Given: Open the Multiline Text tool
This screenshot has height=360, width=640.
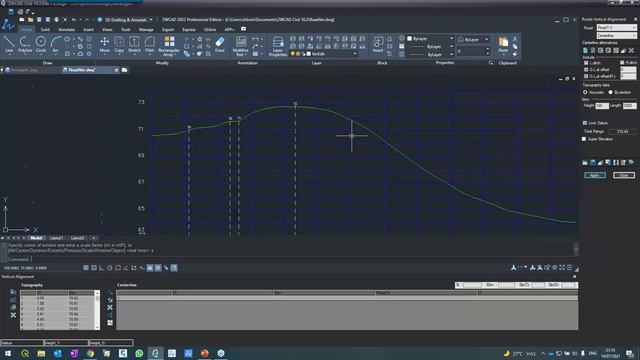Looking at the screenshot, I should [x=240, y=45].
